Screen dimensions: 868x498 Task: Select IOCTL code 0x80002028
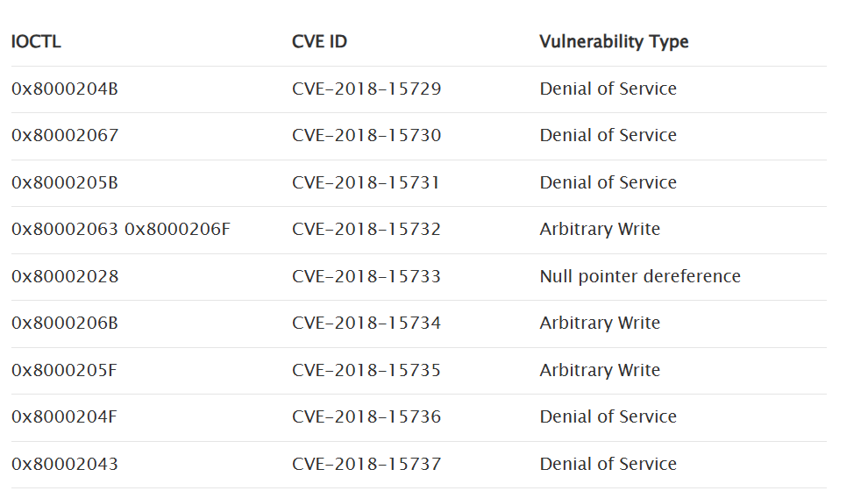(x=65, y=277)
